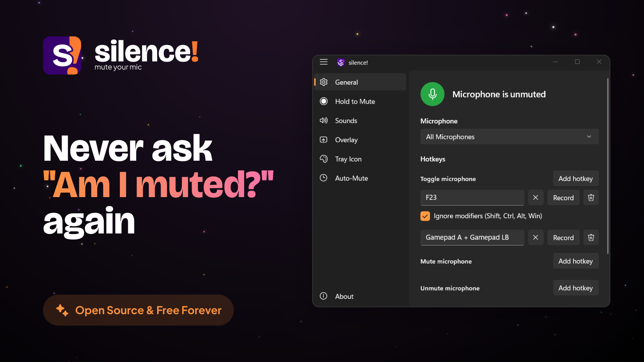Add hotkey for Mute microphone
This screenshot has height=362, width=644.
pyautogui.click(x=576, y=261)
